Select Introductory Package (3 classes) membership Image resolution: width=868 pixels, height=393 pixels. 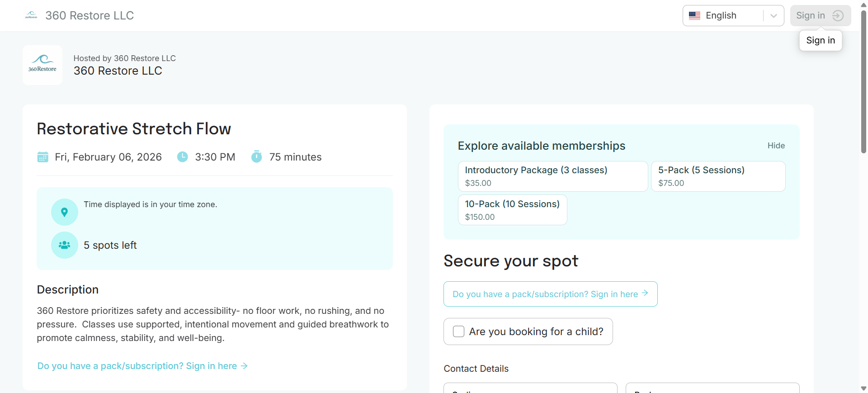click(x=553, y=176)
